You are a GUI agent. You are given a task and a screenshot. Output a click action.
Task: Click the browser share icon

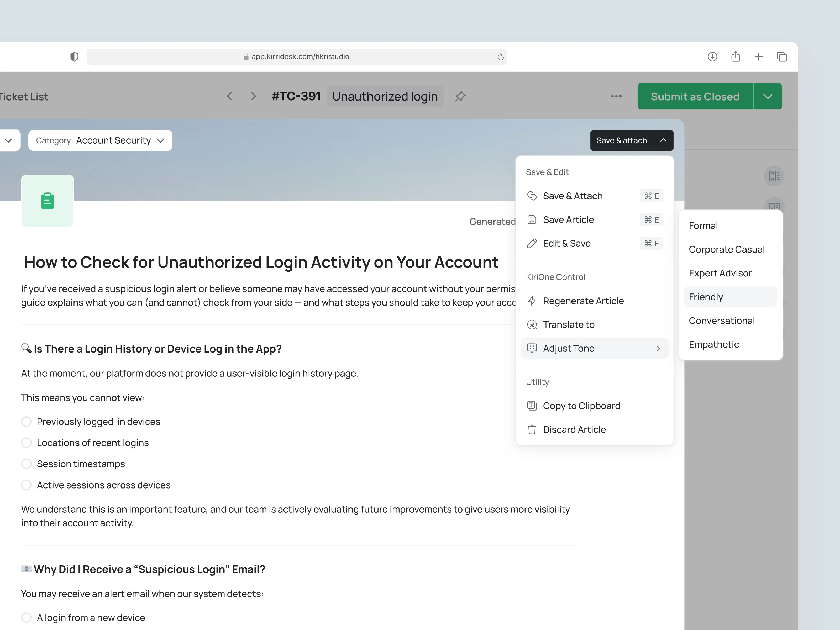tap(736, 56)
